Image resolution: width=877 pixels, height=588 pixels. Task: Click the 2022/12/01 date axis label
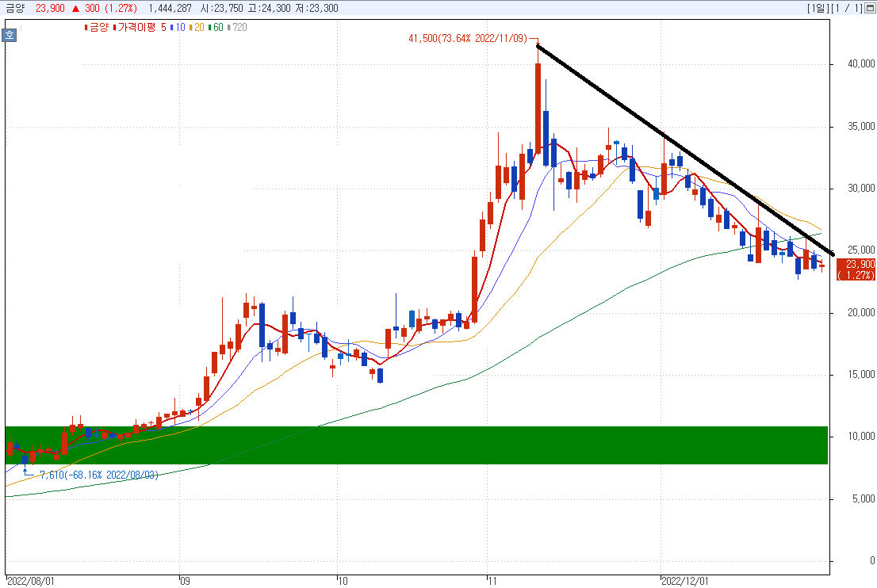point(684,582)
